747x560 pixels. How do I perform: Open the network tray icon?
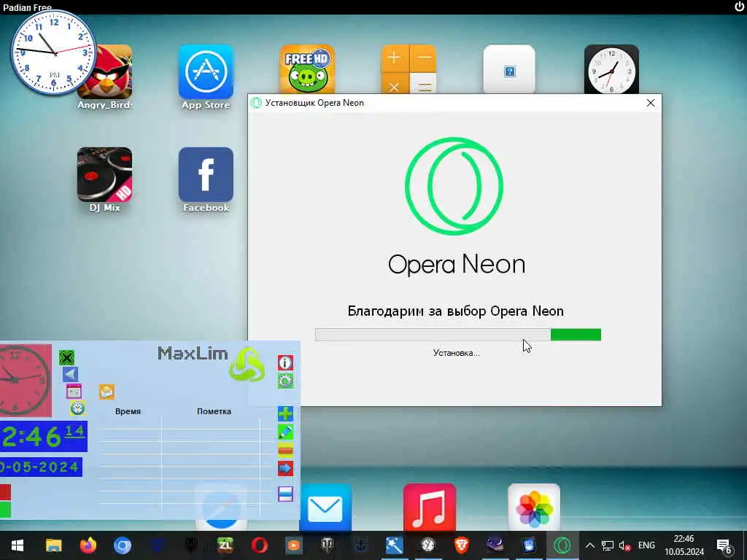pyautogui.click(x=608, y=545)
